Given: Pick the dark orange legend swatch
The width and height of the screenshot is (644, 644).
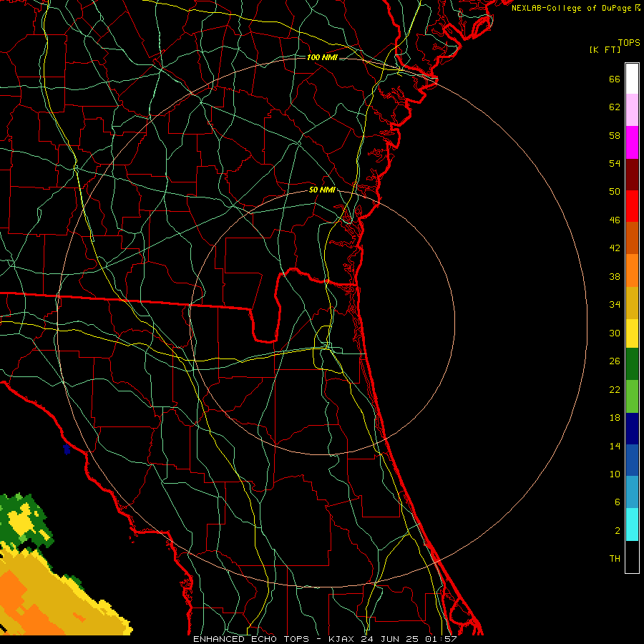Looking at the screenshot, I should [x=632, y=238].
